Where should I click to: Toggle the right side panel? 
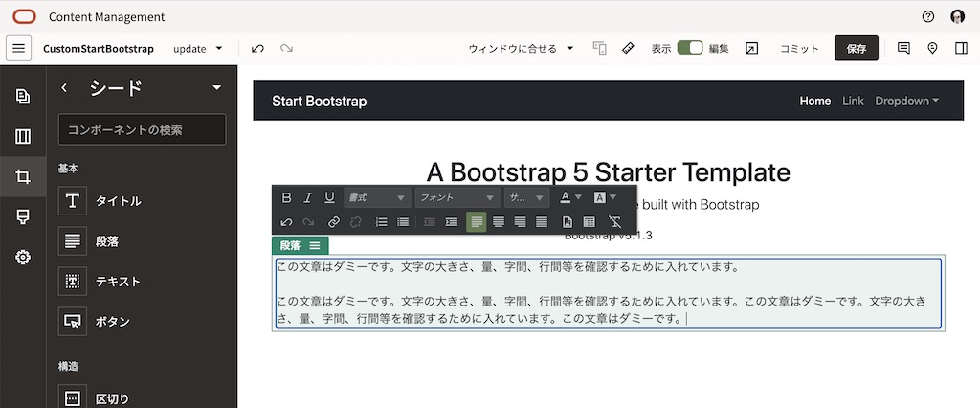pos(961,48)
